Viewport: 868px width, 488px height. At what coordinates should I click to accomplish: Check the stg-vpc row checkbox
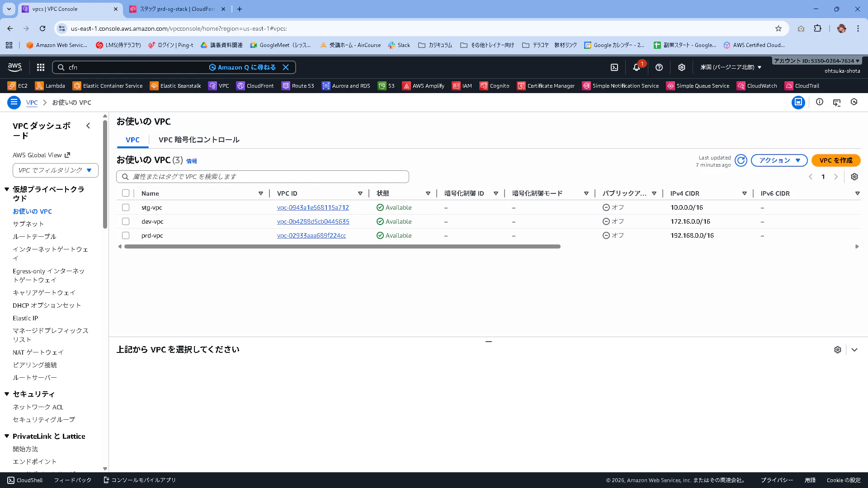(126, 207)
